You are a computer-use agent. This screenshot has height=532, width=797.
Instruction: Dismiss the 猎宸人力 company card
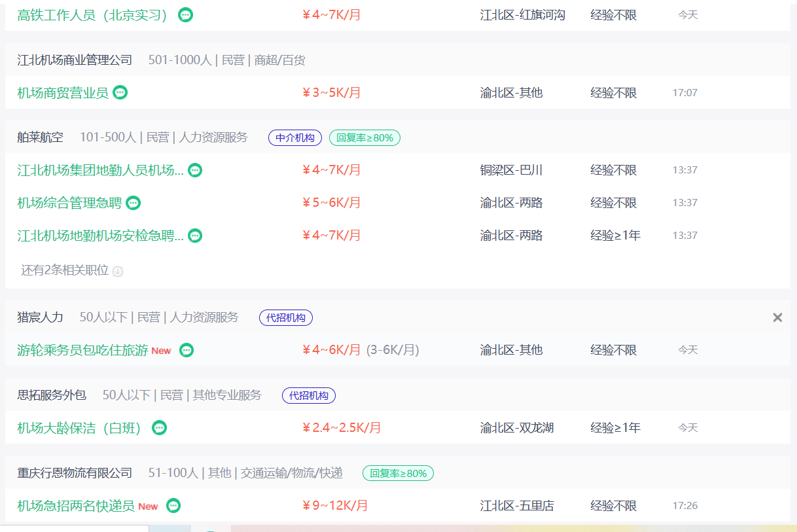777,317
